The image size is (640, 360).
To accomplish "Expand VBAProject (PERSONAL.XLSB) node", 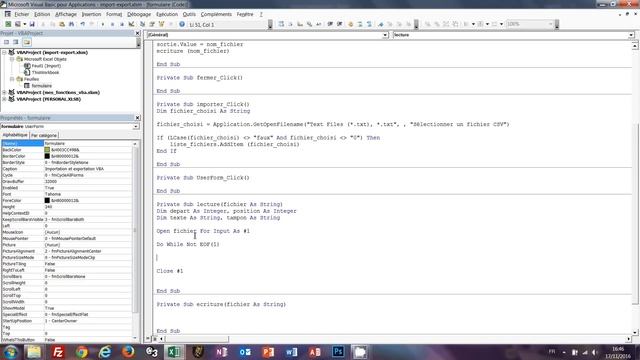I will coord(4,99).
